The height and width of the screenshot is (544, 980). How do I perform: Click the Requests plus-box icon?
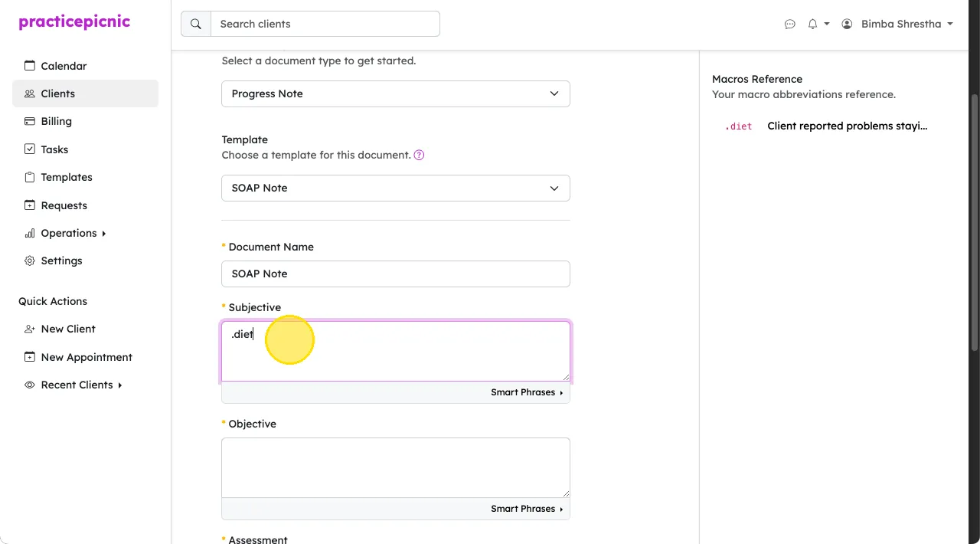30,205
